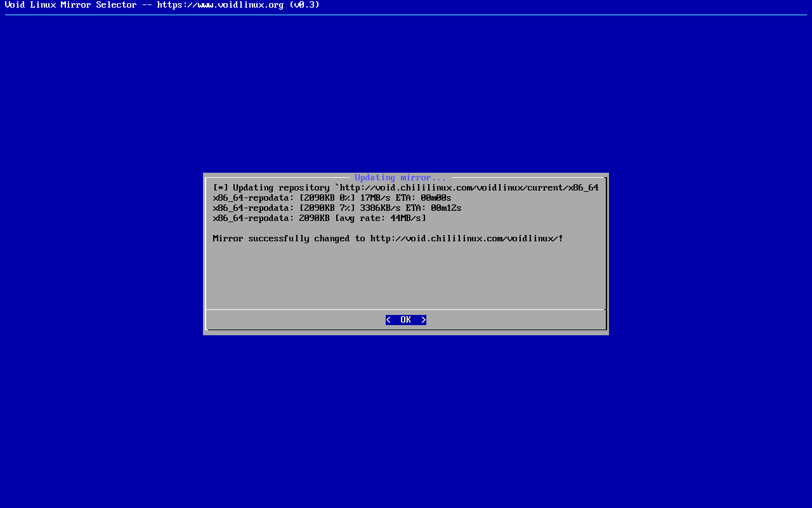Click the [*] status marker

[x=220, y=188]
